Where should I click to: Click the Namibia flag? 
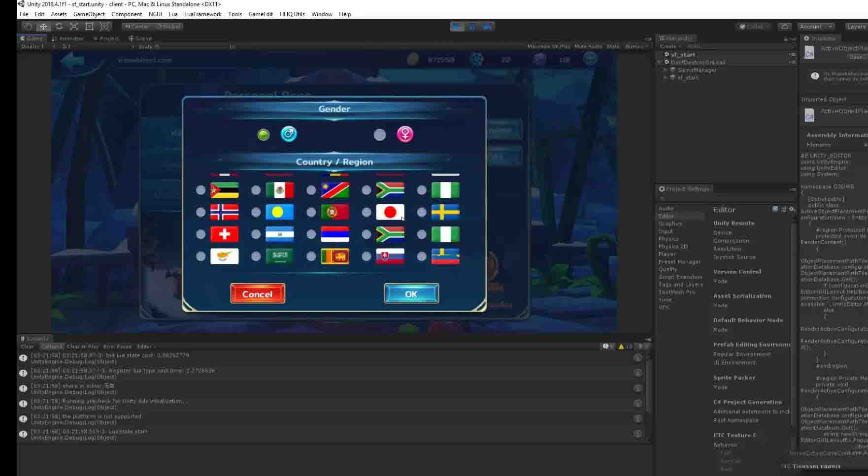(335, 190)
